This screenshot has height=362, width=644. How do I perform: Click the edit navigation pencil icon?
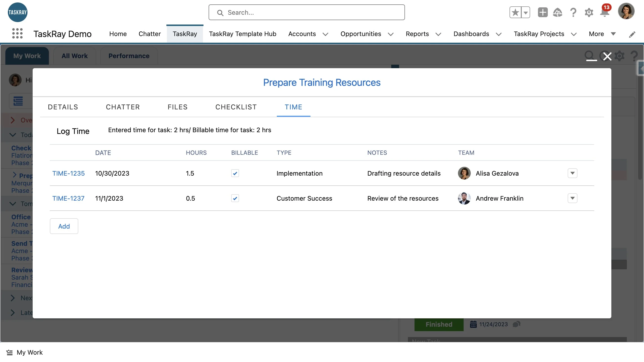click(x=632, y=35)
